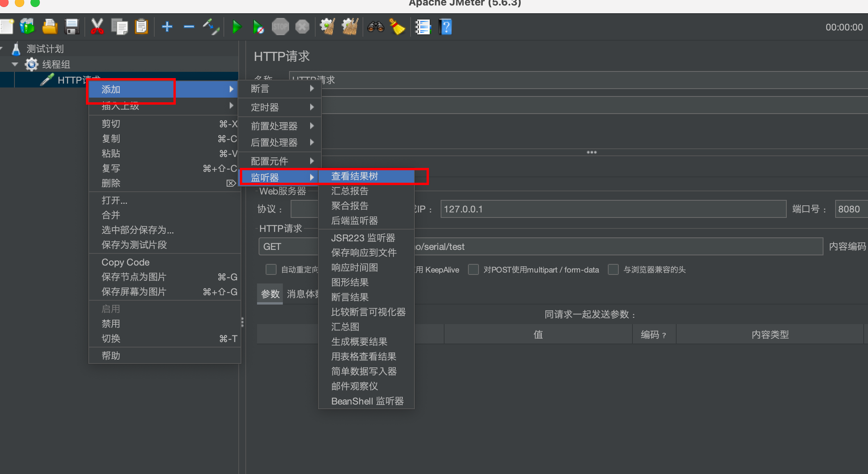Expand the 后置处理器 submenu
The image size is (868, 474).
coord(280,142)
